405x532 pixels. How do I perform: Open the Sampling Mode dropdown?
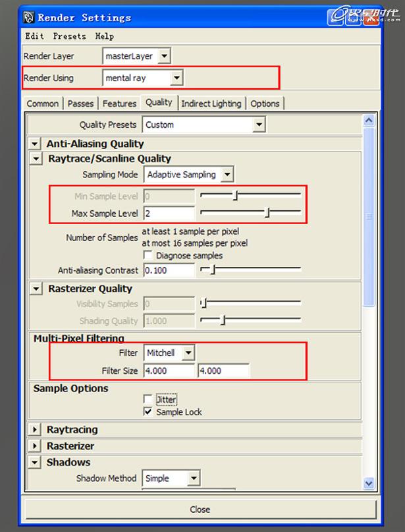click(189, 175)
